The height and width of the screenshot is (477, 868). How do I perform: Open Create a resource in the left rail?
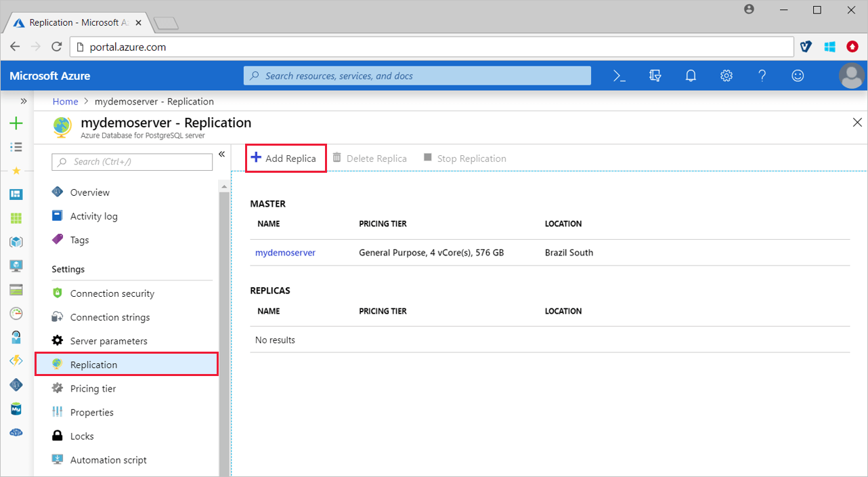[x=16, y=123]
